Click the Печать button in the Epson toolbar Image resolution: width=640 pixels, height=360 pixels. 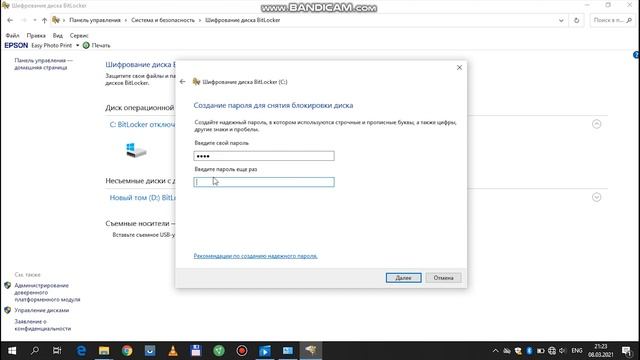96,45
